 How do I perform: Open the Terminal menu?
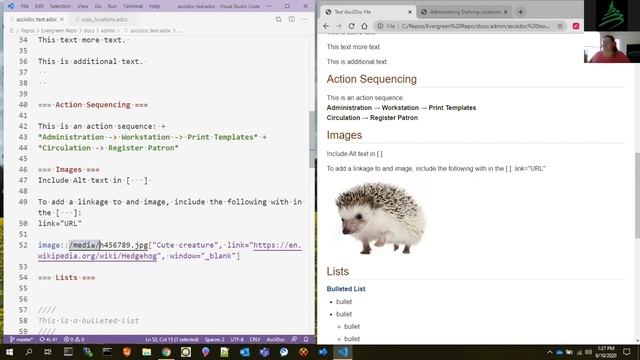133,6
